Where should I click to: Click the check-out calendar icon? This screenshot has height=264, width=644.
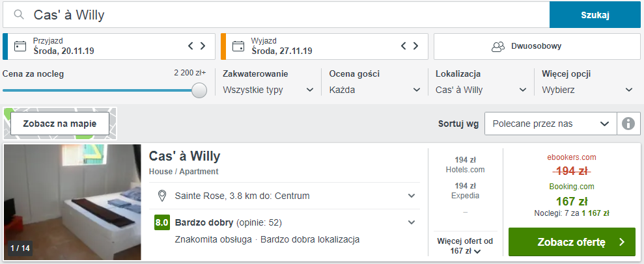(x=238, y=46)
